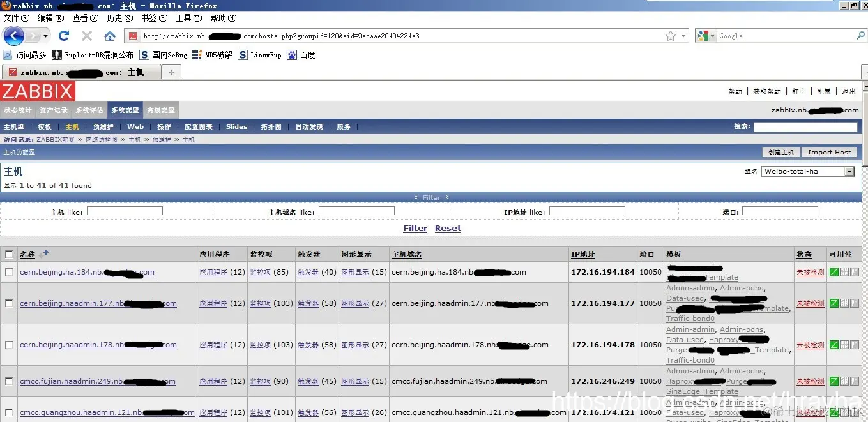
Task: Click the Reset link
Action: click(x=448, y=228)
